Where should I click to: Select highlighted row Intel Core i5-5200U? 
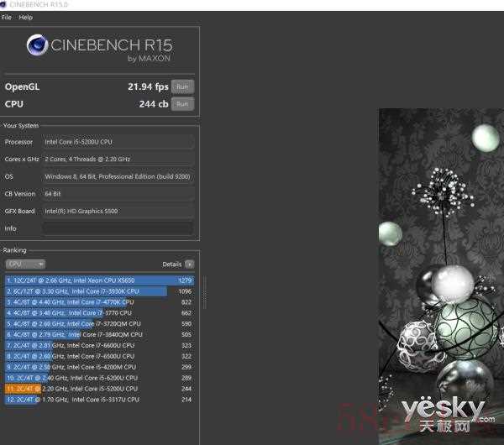pyautogui.click(x=99, y=389)
